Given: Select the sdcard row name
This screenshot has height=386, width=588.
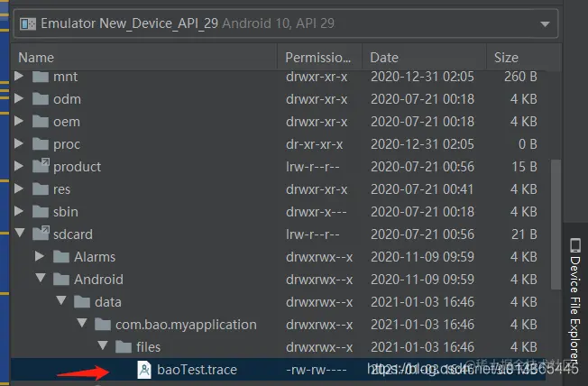Looking at the screenshot, I should (x=73, y=234).
